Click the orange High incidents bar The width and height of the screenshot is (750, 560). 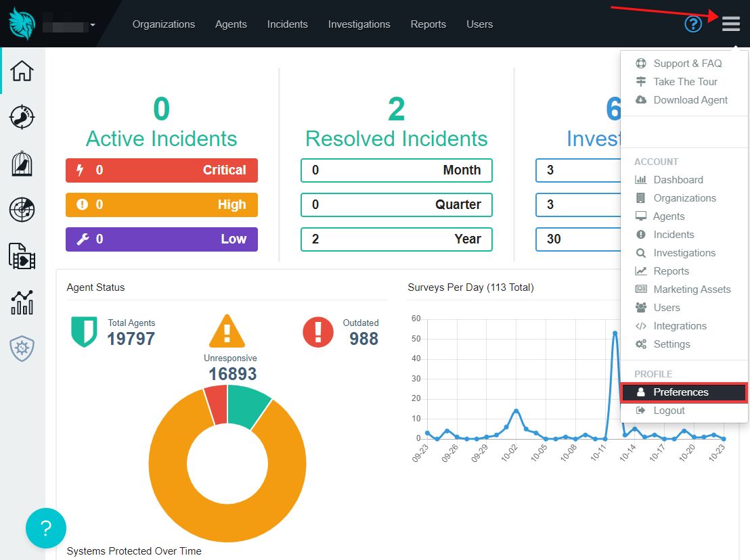click(x=161, y=205)
